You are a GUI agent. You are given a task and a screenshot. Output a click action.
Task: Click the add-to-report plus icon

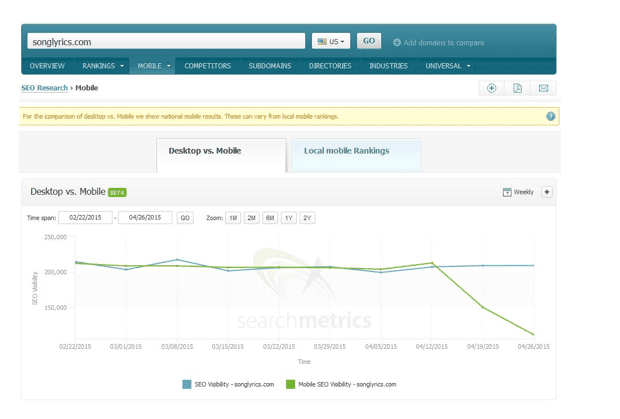(492, 88)
